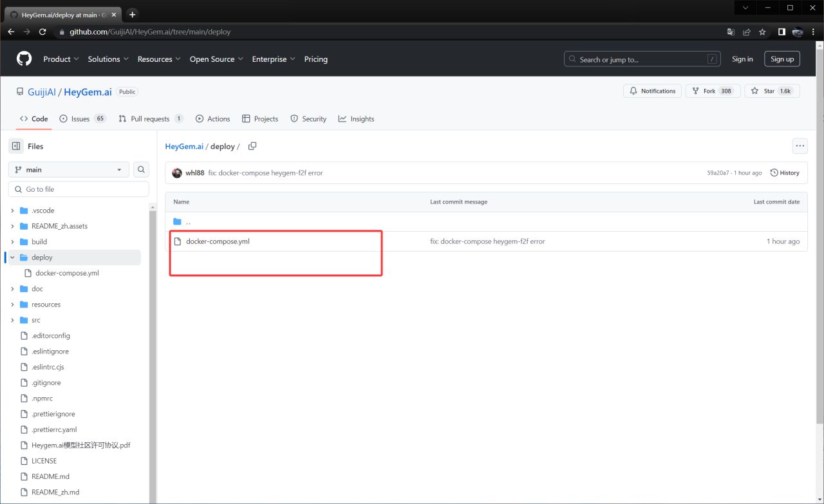Viewport: 824px width, 504px height.
Task: Open commit hash 59a20a7
Action: click(718, 173)
